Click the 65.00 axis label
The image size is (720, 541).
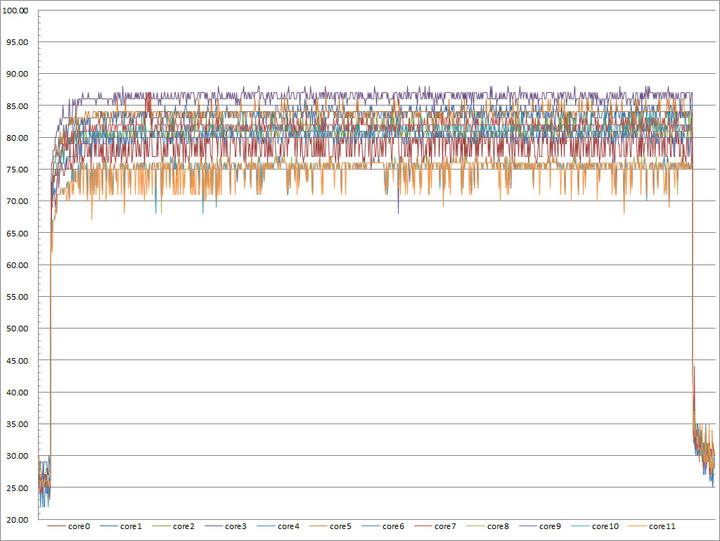(x=17, y=233)
